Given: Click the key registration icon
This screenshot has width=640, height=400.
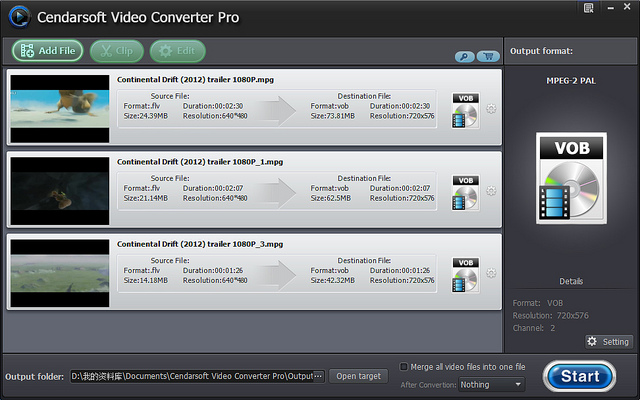Looking at the screenshot, I should pyautogui.click(x=464, y=56).
